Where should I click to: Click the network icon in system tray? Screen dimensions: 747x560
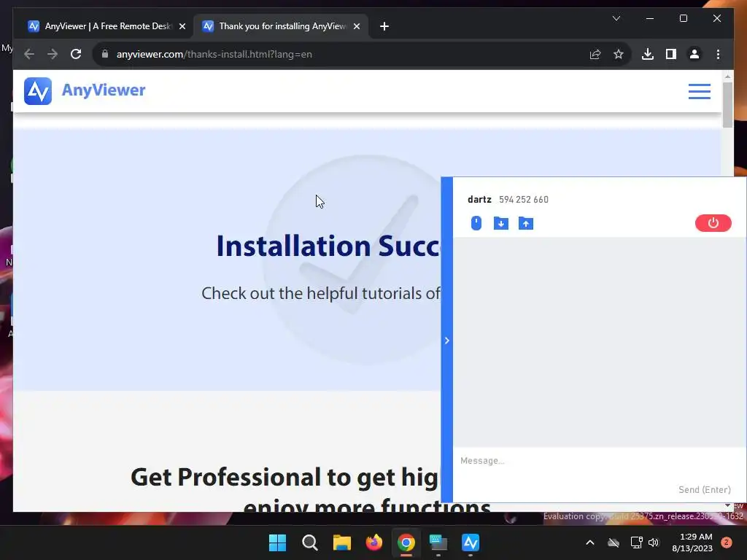(636, 542)
